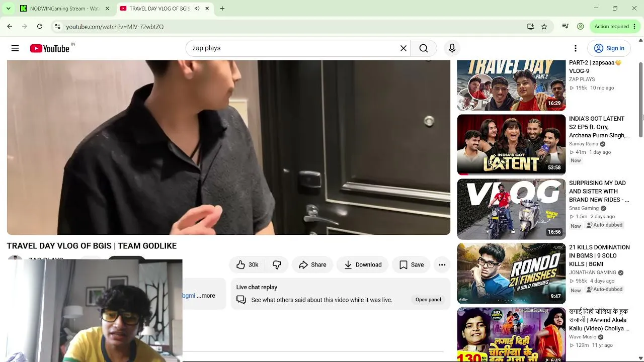
Task: Open the India's Got Latent thumbnail
Action: (511, 144)
